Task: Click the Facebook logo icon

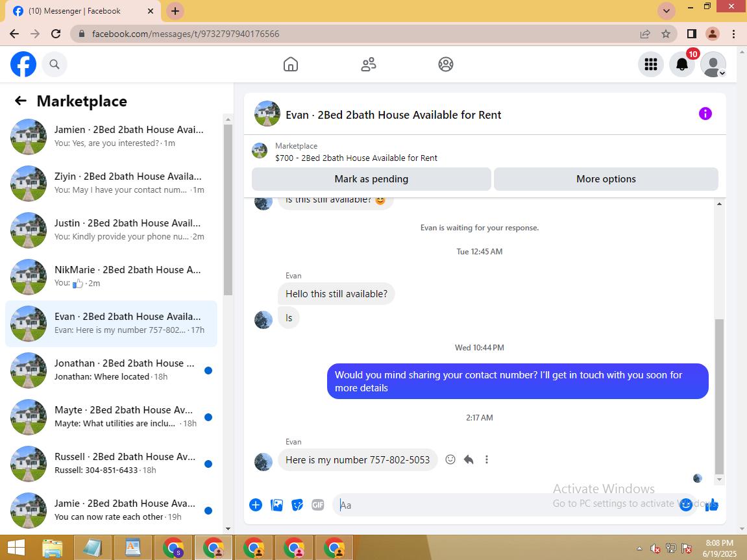Action: (x=23, y=64)
